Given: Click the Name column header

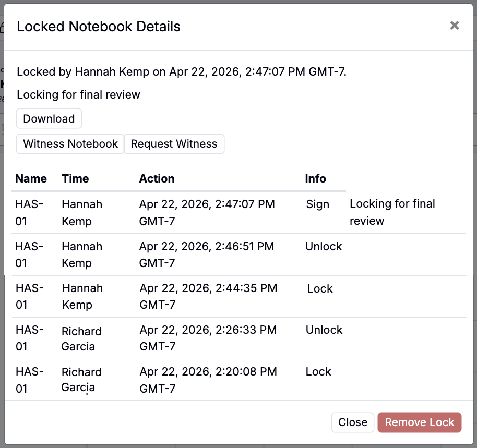Looking at the screenshot, I should tap(31, 179).
